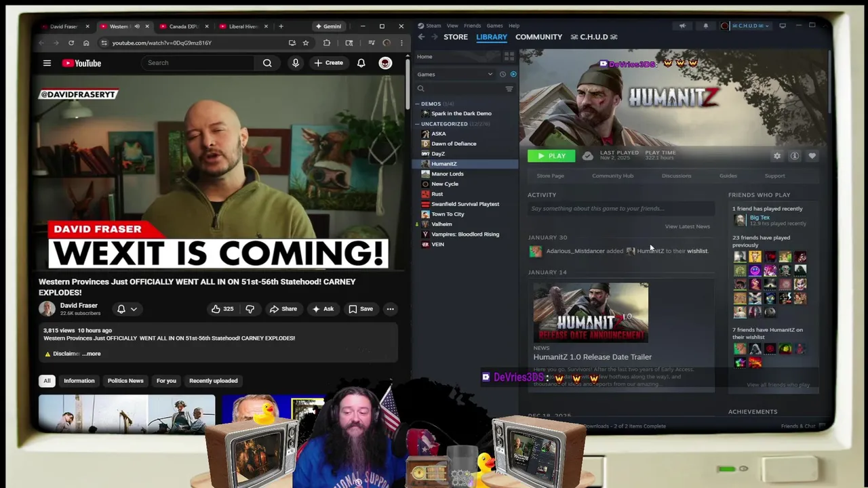Dislike the video with thumbs down
Screen dimensions: 868x488
(x=250, y=309)
